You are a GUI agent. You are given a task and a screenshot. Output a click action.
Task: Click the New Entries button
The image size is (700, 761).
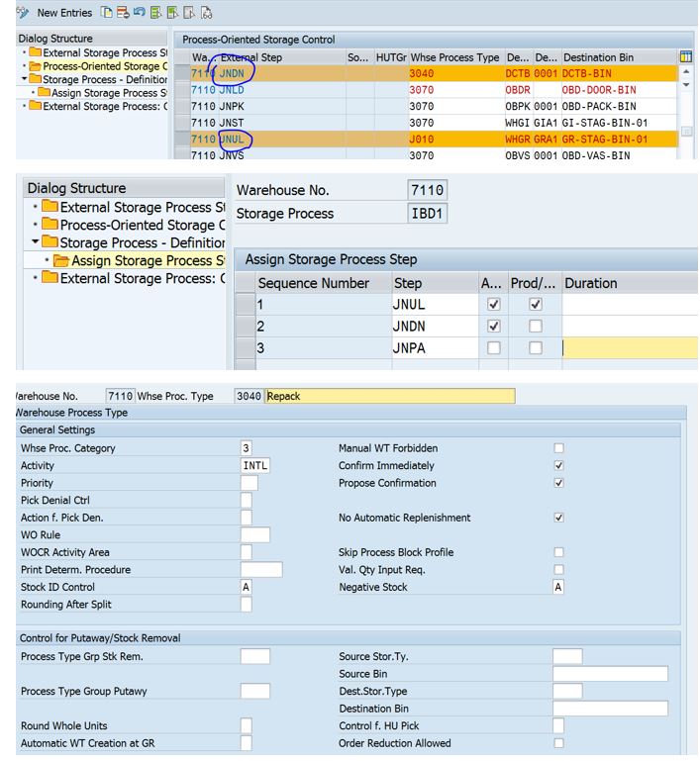click(63, 13)
